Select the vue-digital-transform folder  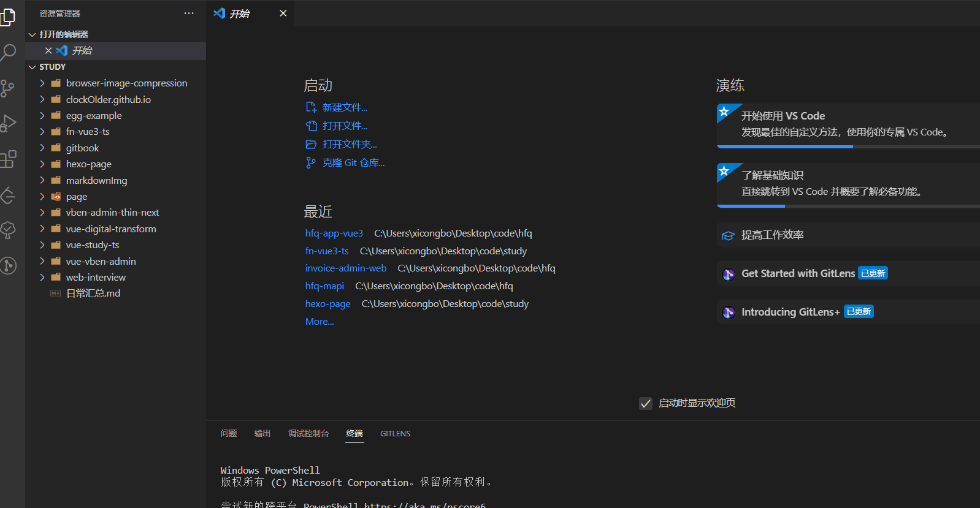[x=115, y=229]
